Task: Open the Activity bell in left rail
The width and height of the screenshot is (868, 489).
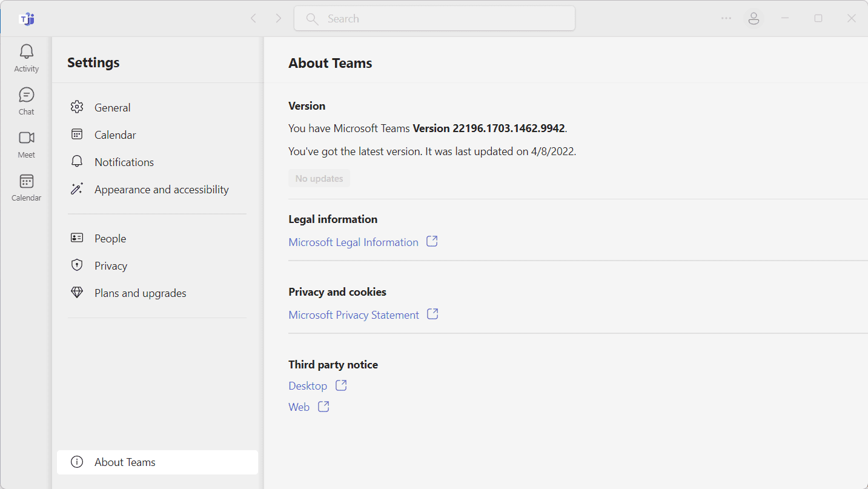Action: pos(26,58)
